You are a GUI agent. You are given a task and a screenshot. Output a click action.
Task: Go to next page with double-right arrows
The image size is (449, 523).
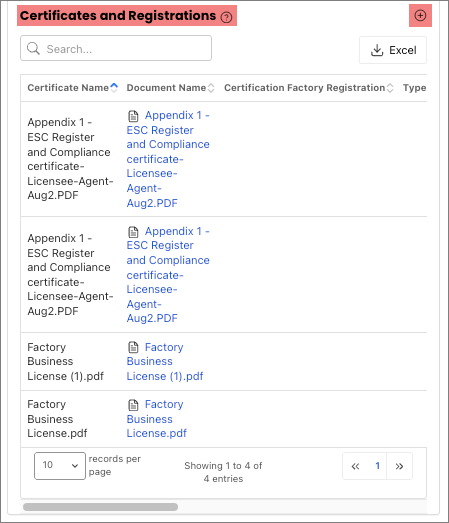click(x=399, y=466)
